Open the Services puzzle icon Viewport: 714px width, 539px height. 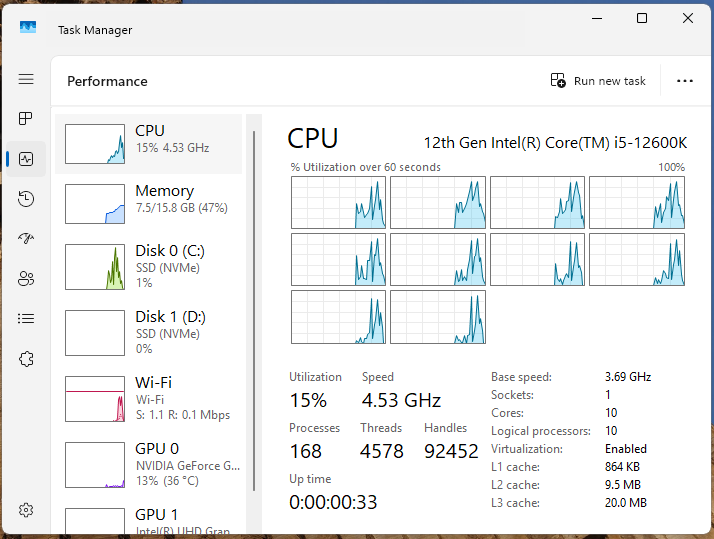coord(26,359)
